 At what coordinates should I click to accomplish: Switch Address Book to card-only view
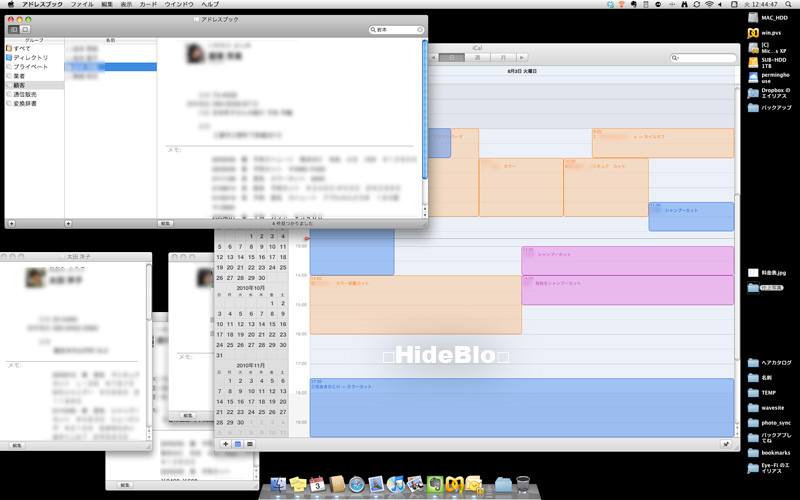tap(25, 30)
